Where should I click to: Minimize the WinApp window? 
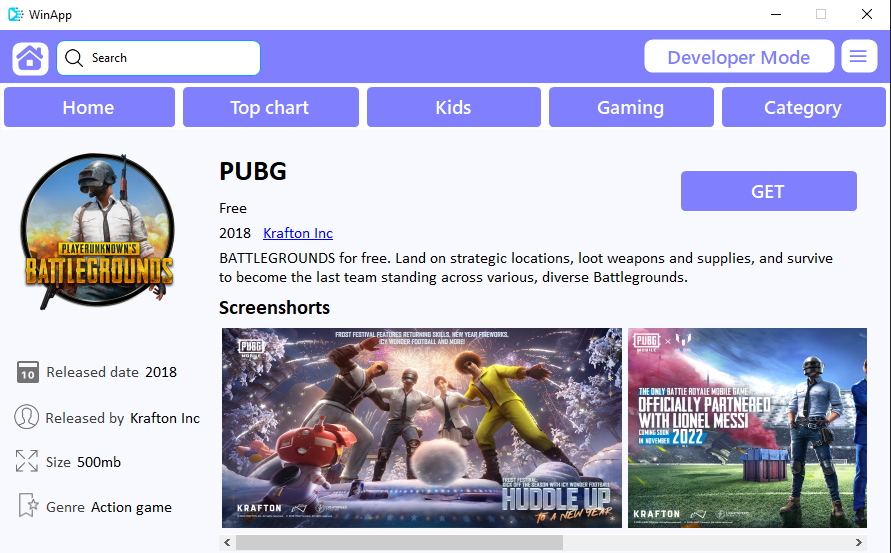point(776,14)
